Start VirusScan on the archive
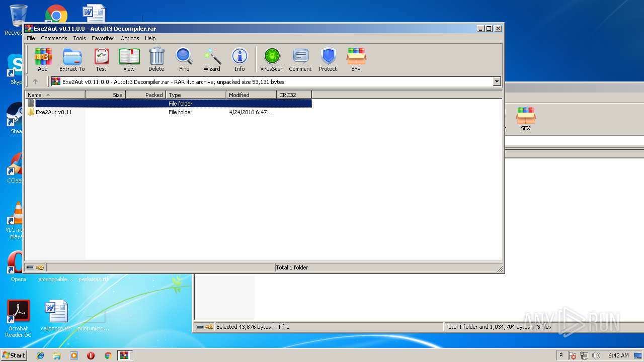 point(272,60)
